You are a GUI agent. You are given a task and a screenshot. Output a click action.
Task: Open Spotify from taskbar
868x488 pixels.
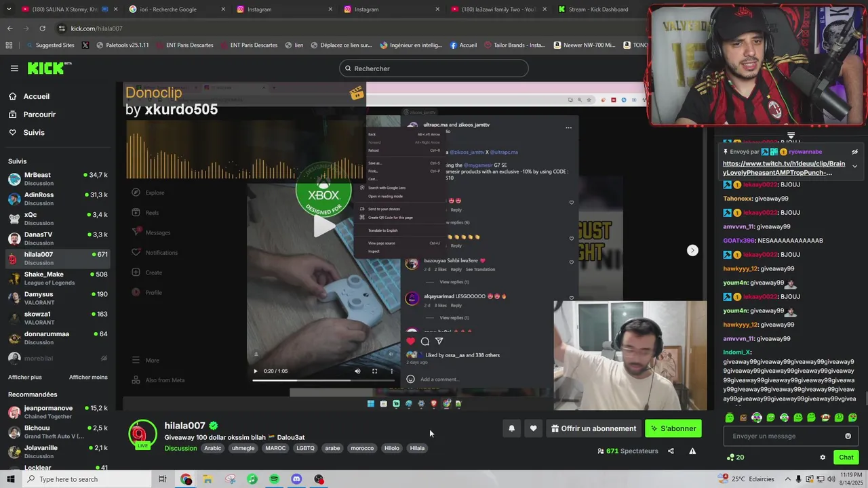pos(274,479)
